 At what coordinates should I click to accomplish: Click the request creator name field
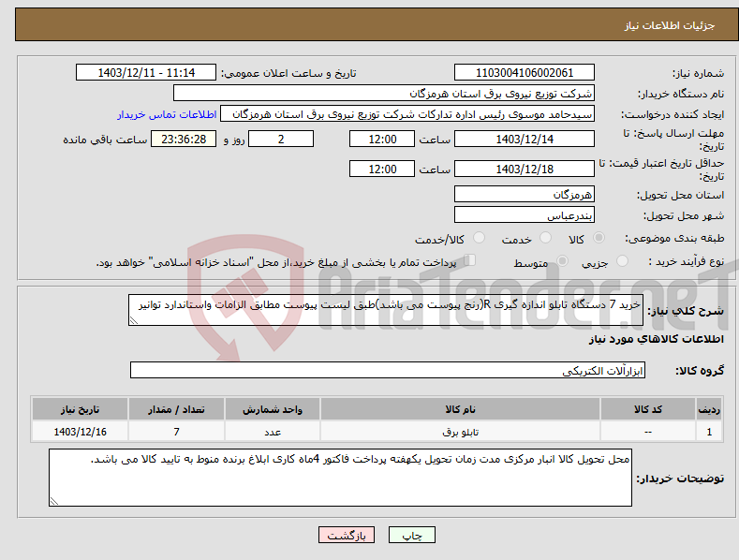407,114
